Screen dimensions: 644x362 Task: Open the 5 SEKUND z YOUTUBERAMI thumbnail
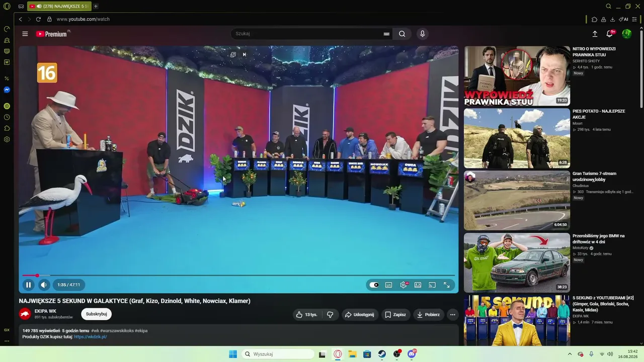[x=517, y=320]
